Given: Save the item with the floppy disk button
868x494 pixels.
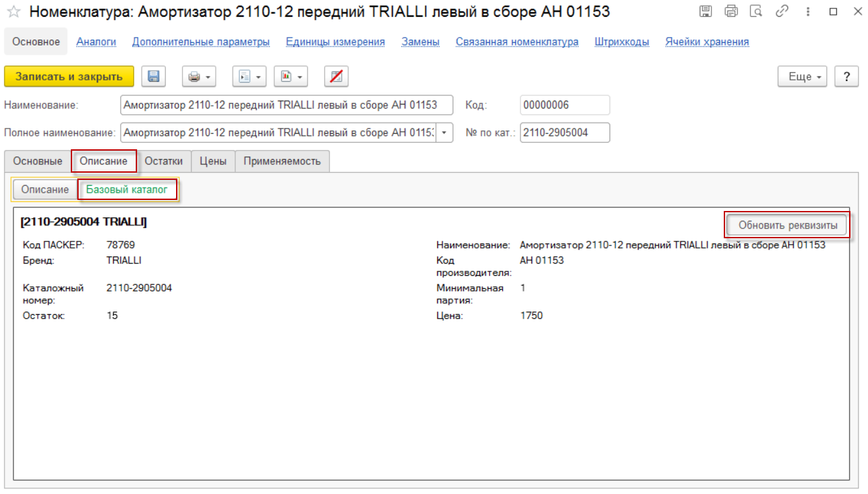Looking at the screenshot, I should pyautogui.click(x=153, y=77).
